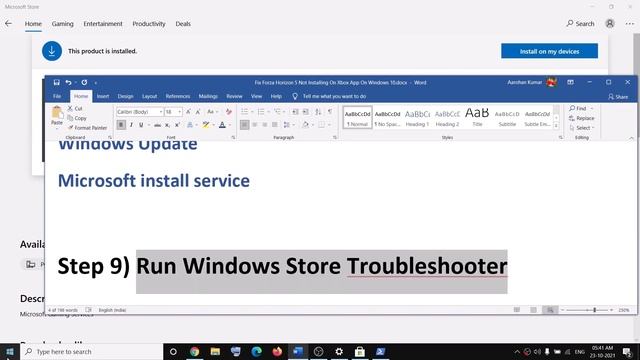640x360 pixels.
Task: Click Copy in the Clipboard group
Action: tap(77, 118)
